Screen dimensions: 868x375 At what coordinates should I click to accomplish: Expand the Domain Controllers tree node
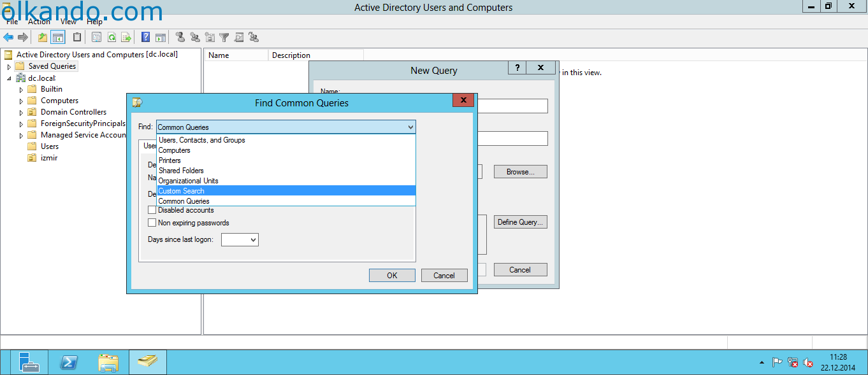coord(21,113)
